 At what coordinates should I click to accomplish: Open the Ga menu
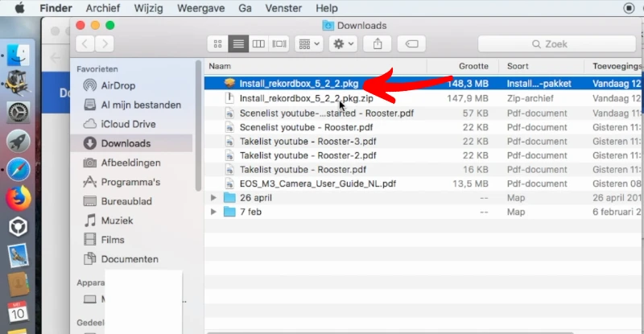tap(245, 8)
